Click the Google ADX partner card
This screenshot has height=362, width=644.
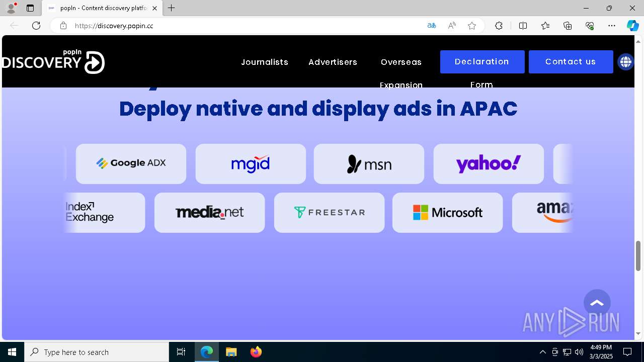[131, 164]
